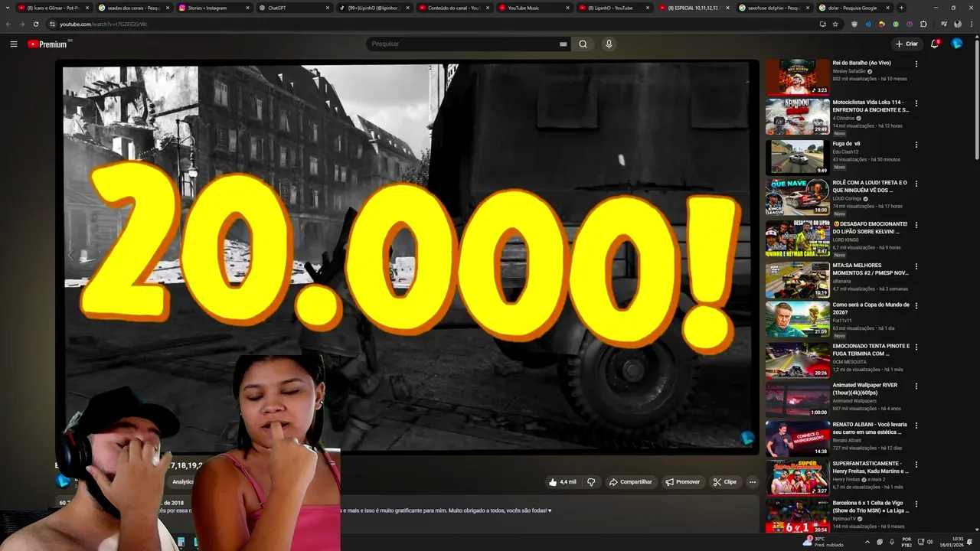Screen dimensions: 980x551
Task: Open Motociclistas Vida Loka 114 video title
Action: (x=871, y=106)
